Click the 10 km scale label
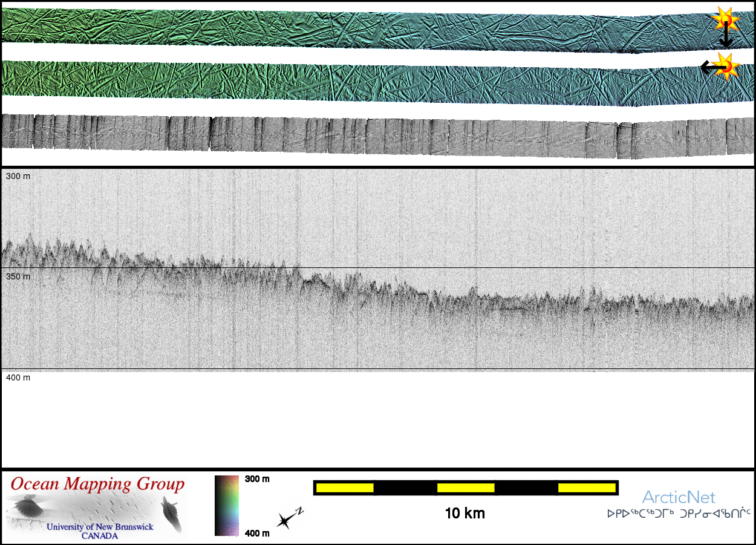Image resolution: width=756 pixels, height=545 pixels. 464,514
